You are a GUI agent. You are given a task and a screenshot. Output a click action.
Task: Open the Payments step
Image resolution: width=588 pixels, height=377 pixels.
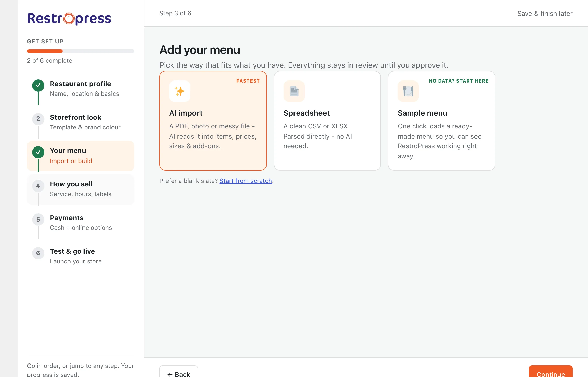[81, 223]
